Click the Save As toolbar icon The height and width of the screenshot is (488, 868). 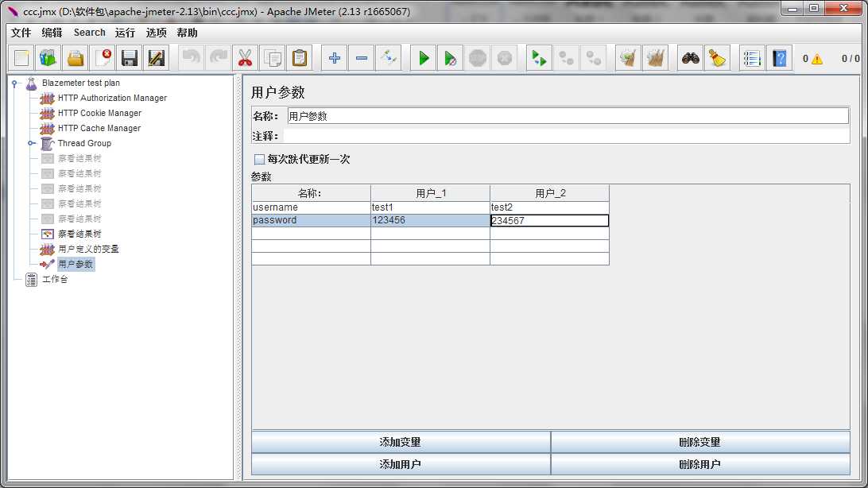pyautogui.click(x=157, y=57)
